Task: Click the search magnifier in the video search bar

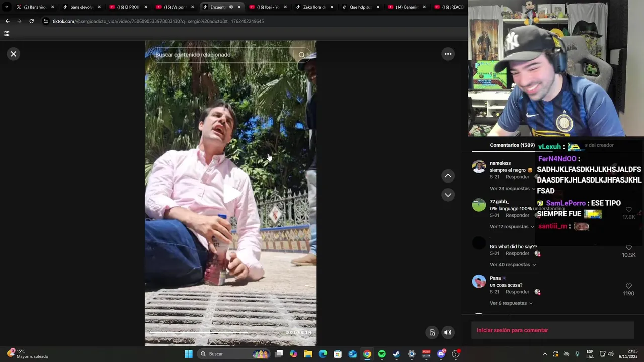Action: 301,55
